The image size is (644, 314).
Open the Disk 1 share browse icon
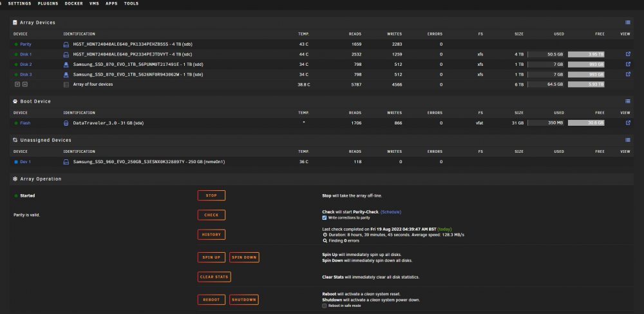click(x=627, y=54)
